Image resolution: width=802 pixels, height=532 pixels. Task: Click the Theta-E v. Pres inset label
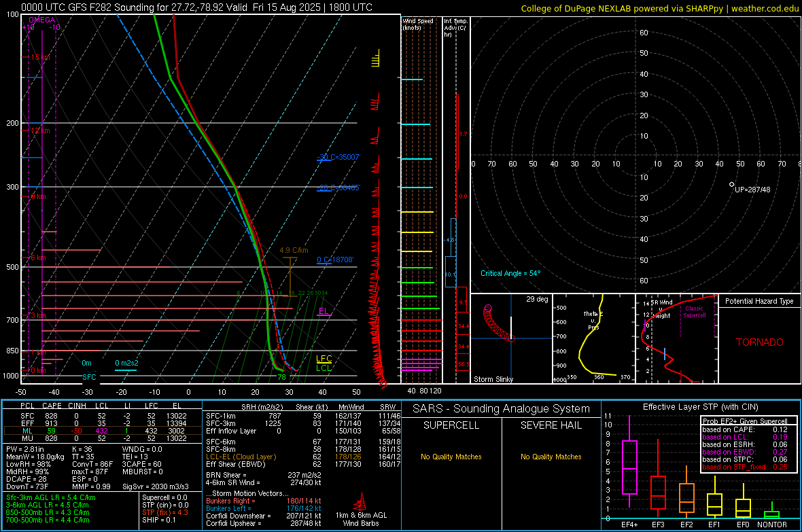[593, 320]
